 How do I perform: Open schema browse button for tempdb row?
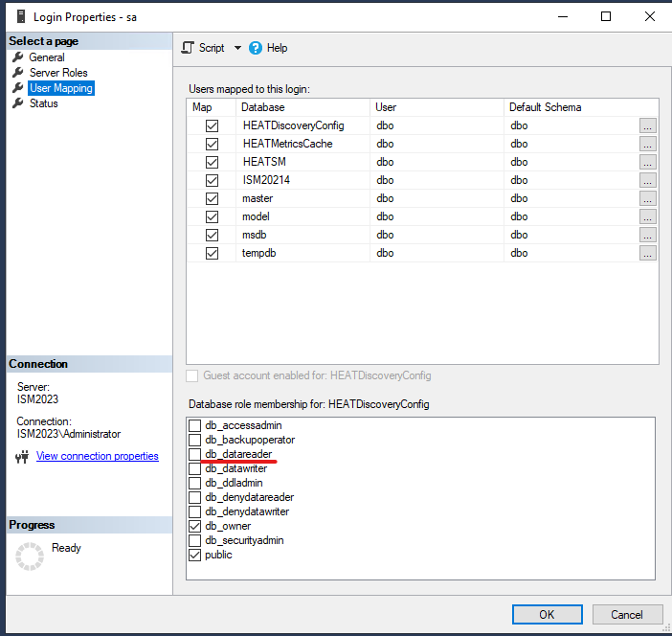click(x=648, y=253)
